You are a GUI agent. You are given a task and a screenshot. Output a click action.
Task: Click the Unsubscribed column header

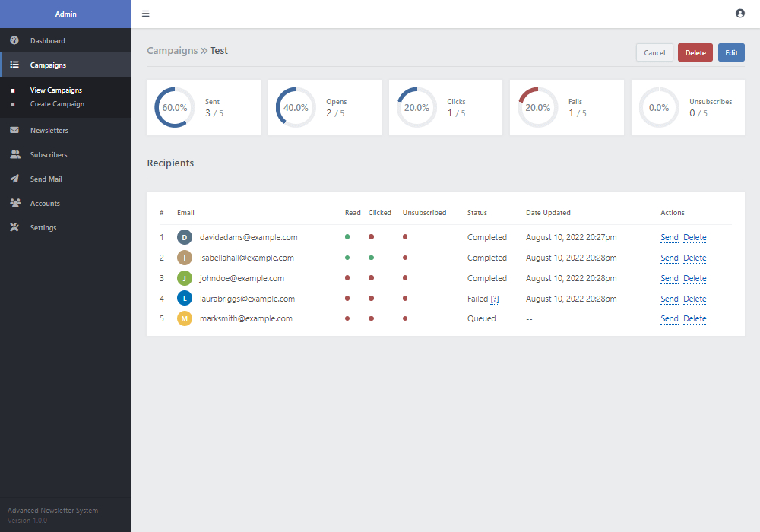pos(424,213)
